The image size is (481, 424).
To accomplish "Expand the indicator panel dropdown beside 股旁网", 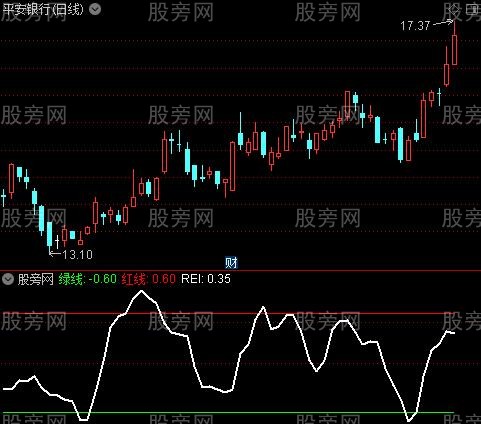I will point(8,279).
